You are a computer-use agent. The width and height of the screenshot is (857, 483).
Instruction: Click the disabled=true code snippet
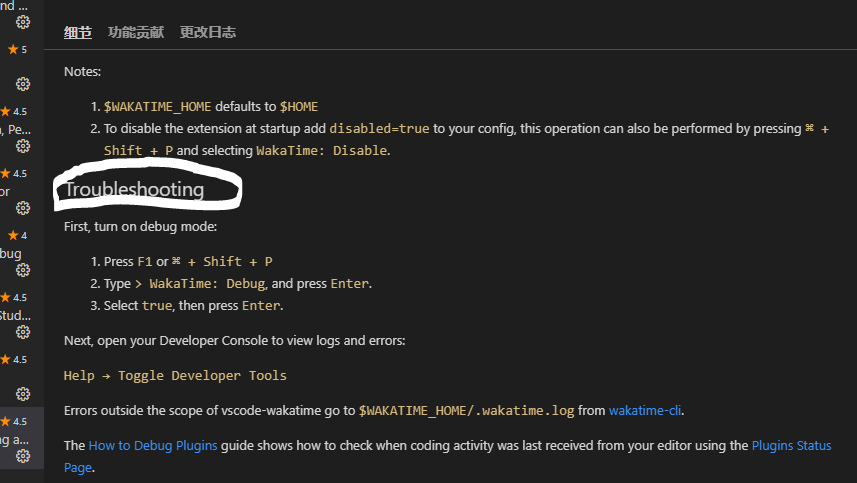point(379,128)
